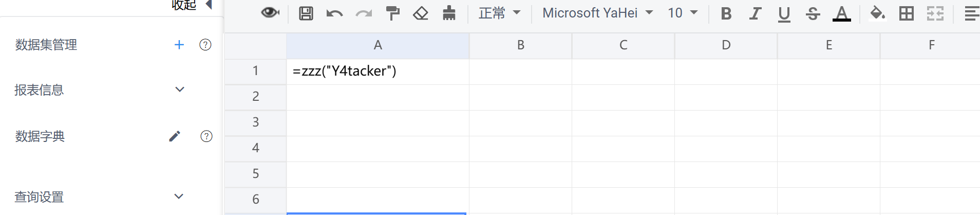
Task: Select cell A1 containing the zzz formula
Action: [378, 71]
